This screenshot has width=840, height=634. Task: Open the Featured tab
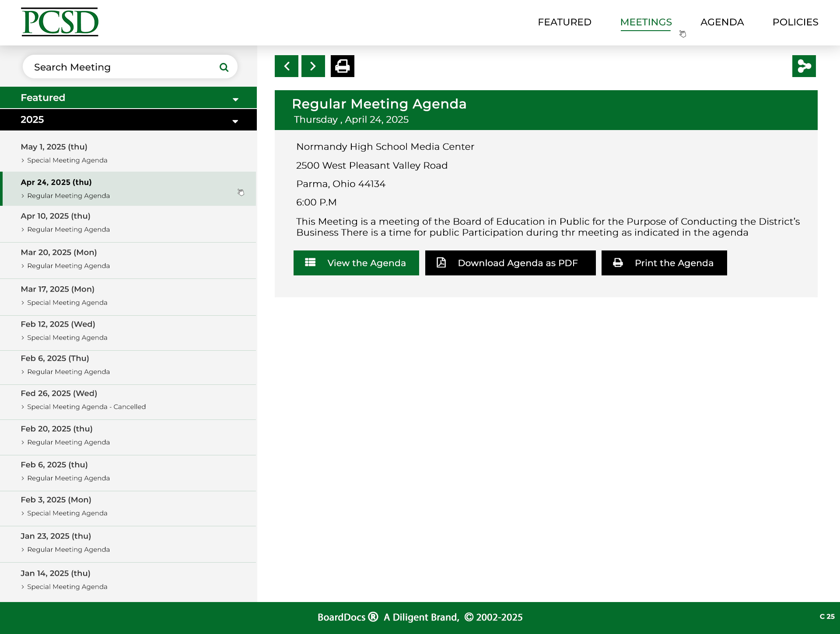point(564,22)
